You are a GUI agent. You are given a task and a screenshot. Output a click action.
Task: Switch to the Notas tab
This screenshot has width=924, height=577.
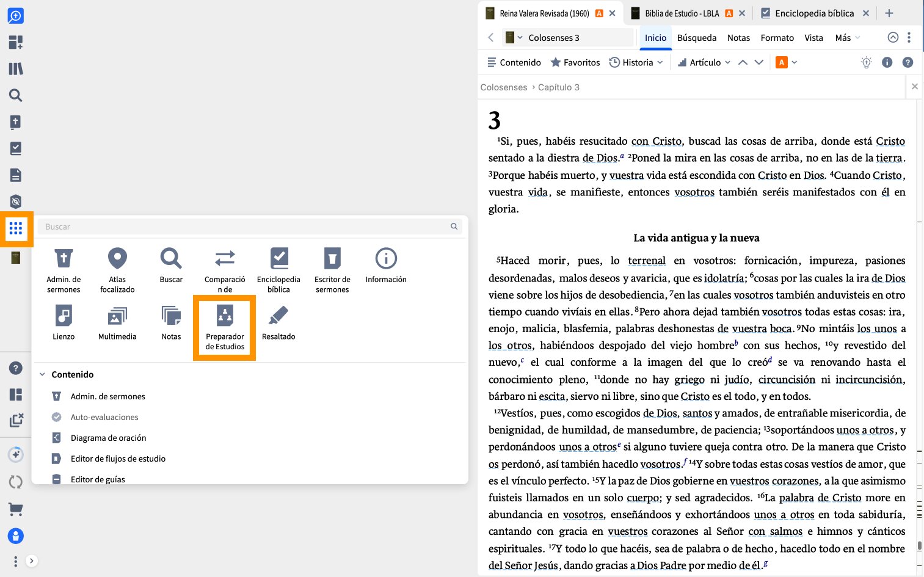pos(738,38)
